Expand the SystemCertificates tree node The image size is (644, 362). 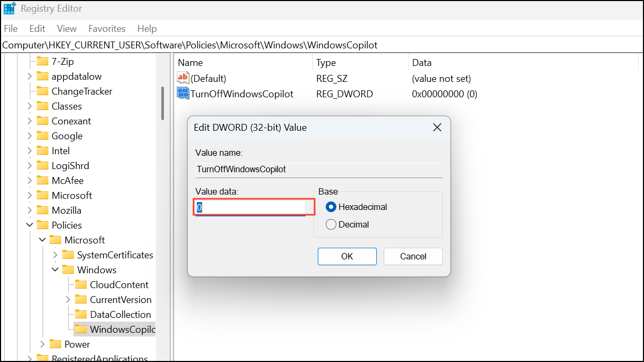coord(55,255)
